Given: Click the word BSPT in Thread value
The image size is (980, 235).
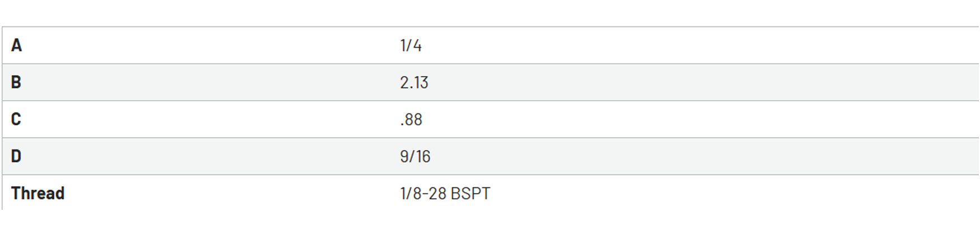Looking at the screenshot, I should tap(470, 193).
